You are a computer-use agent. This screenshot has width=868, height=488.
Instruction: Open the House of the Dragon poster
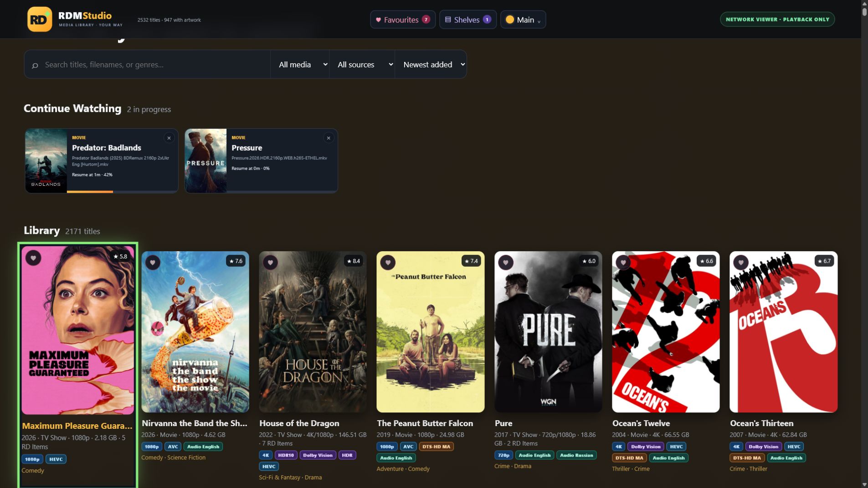click(313, 332)
